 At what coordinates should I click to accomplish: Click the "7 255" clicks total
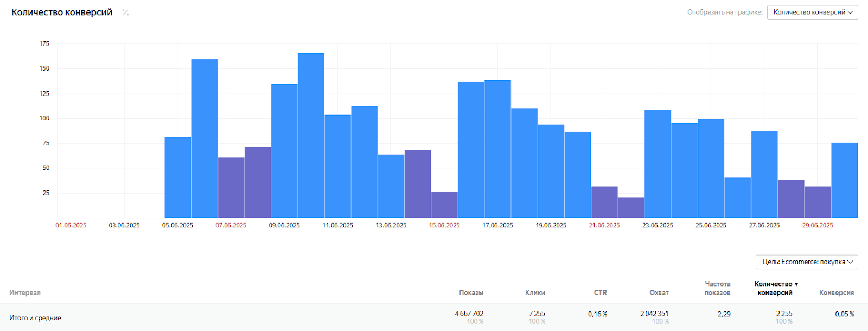tap(537, 314)
